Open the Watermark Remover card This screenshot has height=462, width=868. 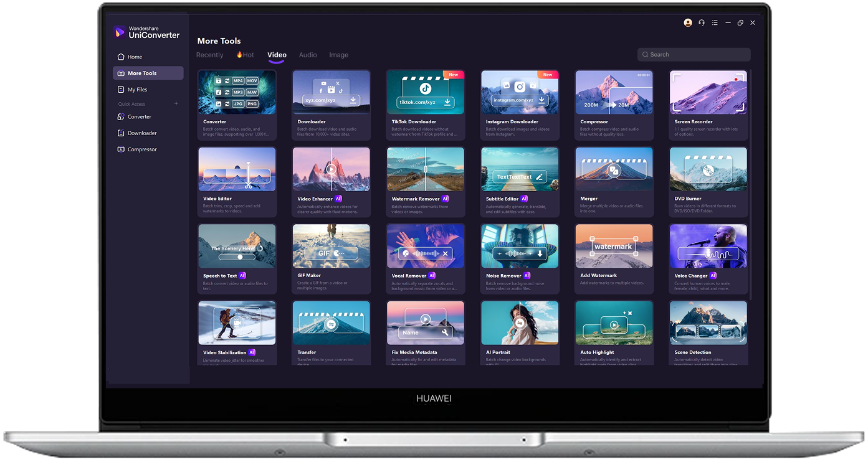point(425,182)
